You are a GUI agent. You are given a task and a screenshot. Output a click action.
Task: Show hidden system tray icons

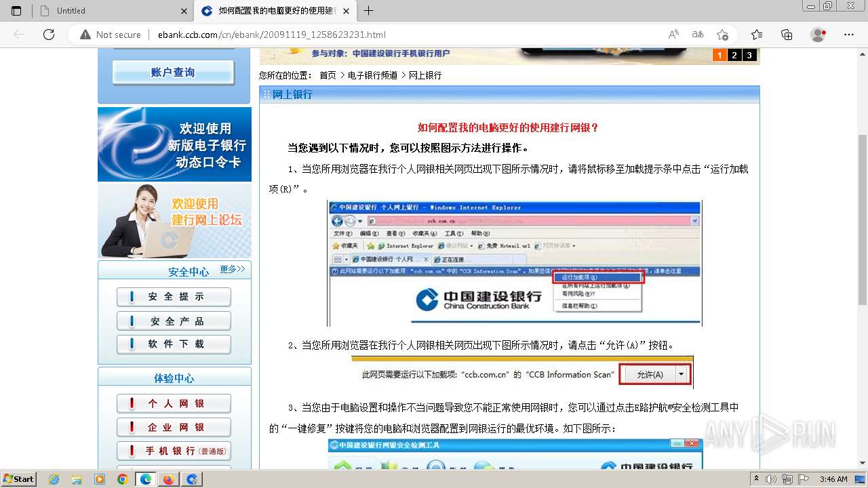point(757,479)
